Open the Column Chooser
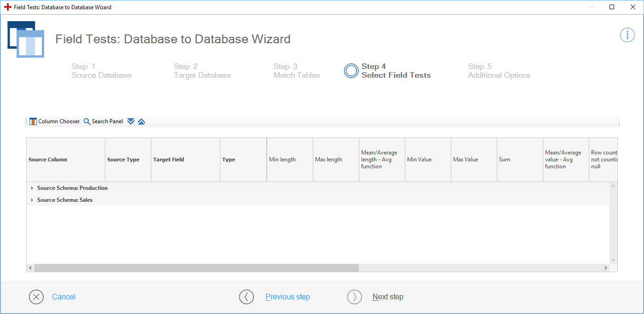The image size is (644, 314). (54, 121)
